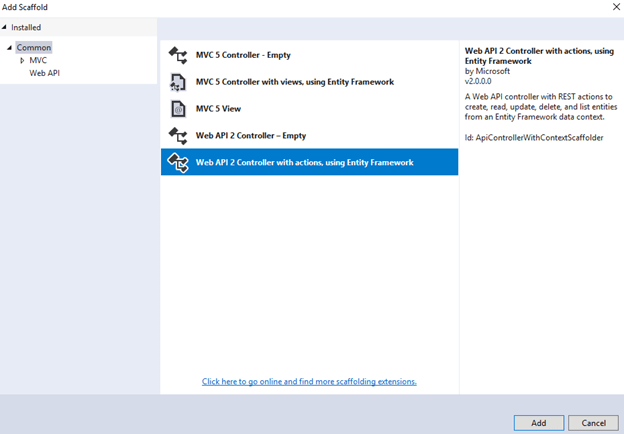Click the Cancel button
The height and width of the screenshot is (434, 624).
click(x=593, y=423)
